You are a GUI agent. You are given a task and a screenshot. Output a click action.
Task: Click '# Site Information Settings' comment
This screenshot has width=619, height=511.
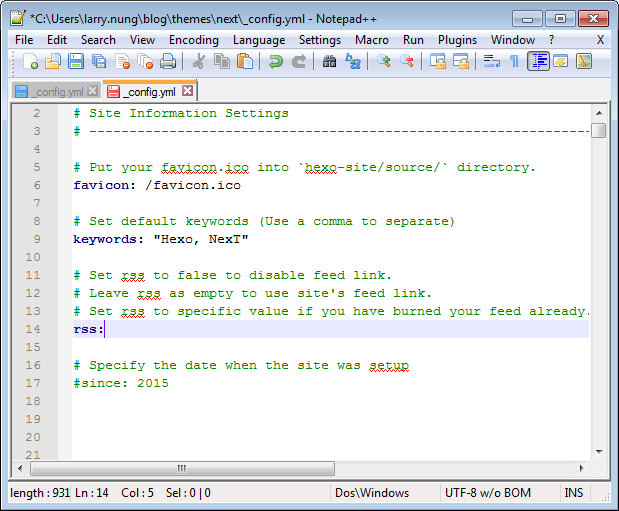[181, 113]
